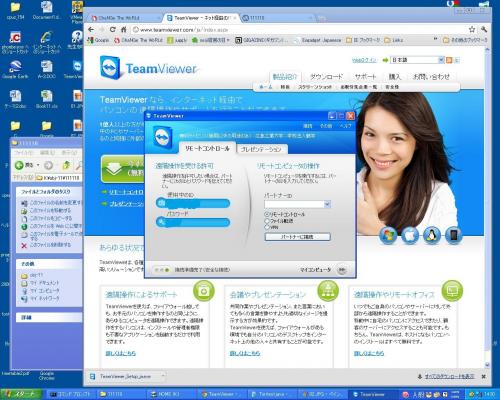Click the Windows platform icon under the photo

coord(388,235)
